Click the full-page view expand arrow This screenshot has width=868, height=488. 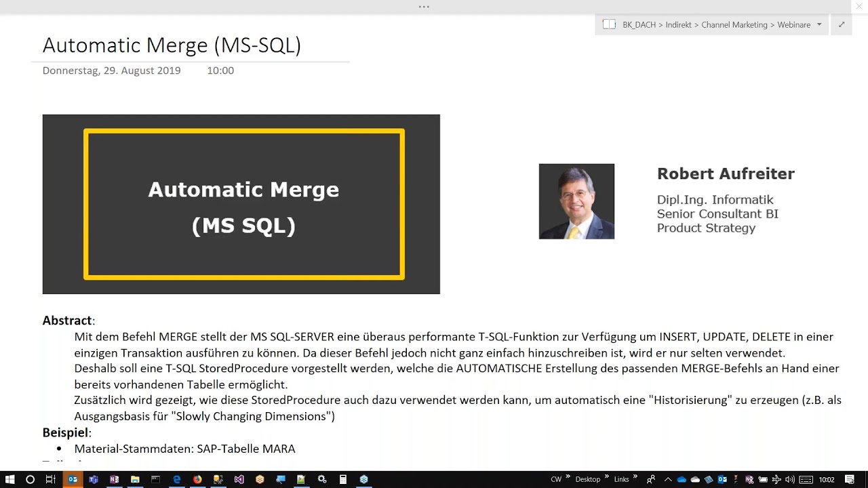(x=842, y=24)
